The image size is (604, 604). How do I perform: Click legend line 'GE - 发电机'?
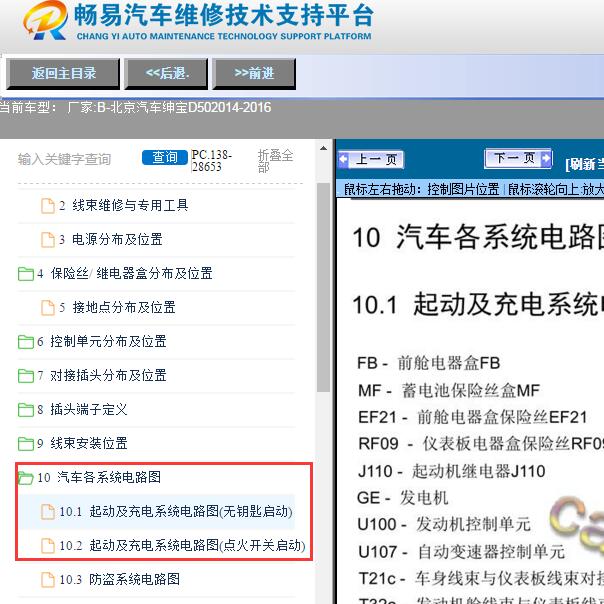click(x=403, y=498)
